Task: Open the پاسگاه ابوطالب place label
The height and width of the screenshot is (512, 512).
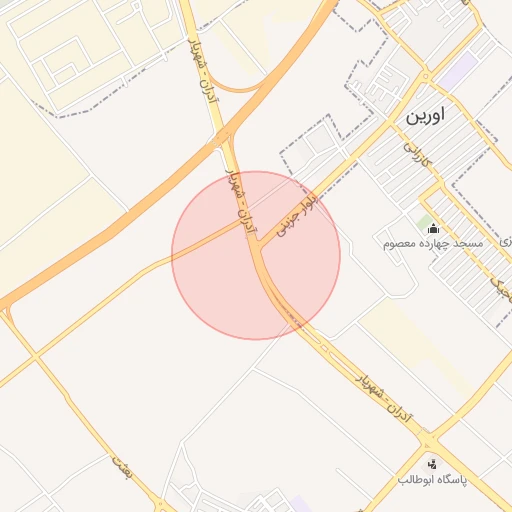Action: pyautogui.click(x=432, y=480)
